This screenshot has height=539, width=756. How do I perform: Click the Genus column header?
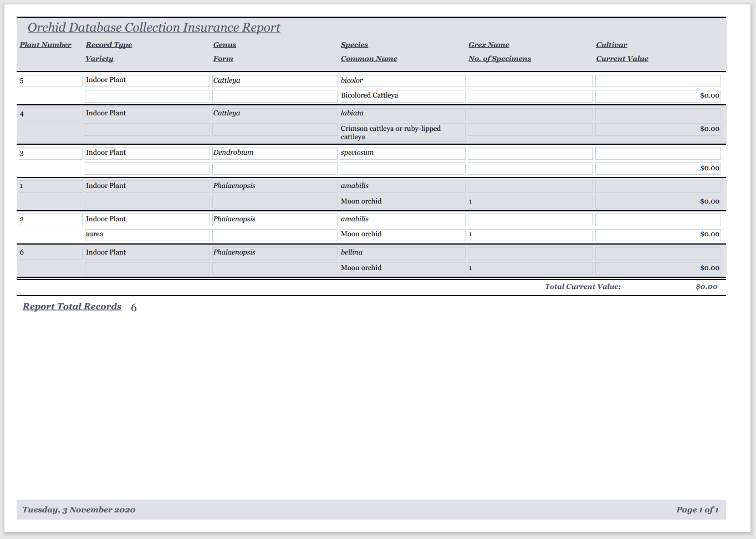224,45
